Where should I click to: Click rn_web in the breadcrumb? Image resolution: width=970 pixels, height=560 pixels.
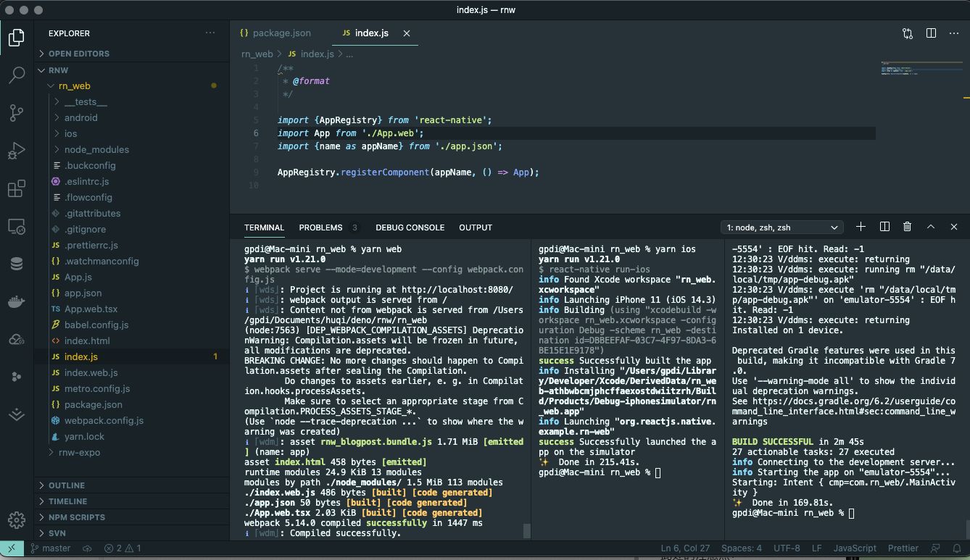click(257, 54)
